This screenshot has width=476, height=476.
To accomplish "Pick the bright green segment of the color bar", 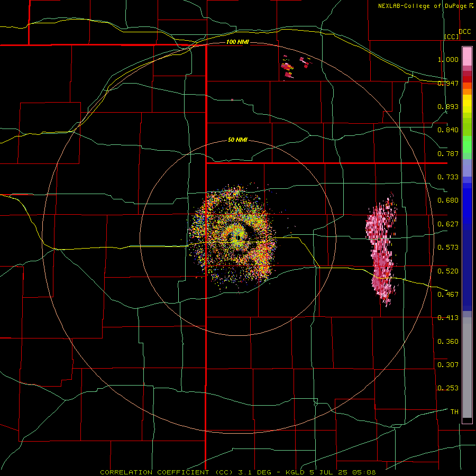I will coord(467,144).
